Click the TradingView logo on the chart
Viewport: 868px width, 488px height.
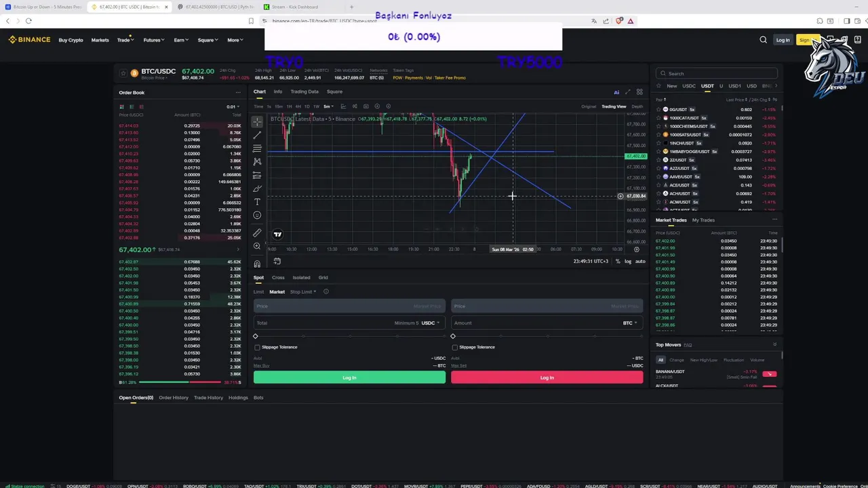(x=277, y=235)
